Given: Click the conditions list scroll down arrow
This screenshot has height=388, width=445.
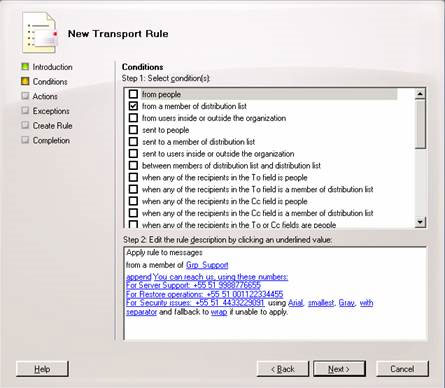Looking at the screenshot, I should point(420,222).
